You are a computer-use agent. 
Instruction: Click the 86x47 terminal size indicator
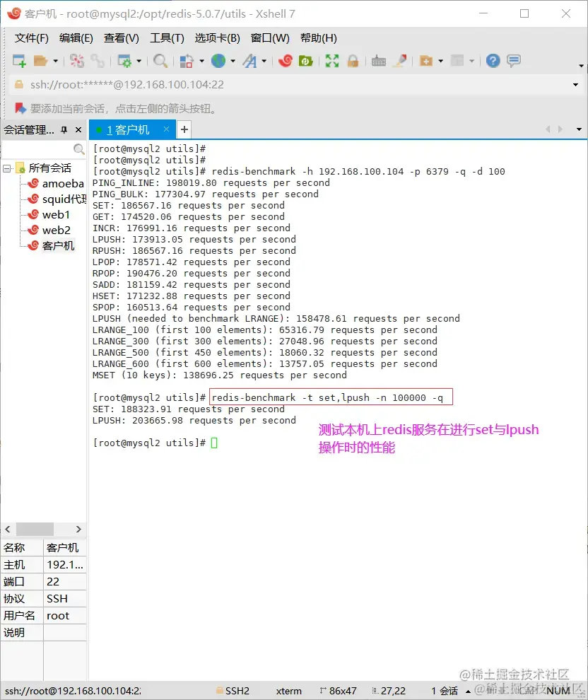[x=338, y=691]
